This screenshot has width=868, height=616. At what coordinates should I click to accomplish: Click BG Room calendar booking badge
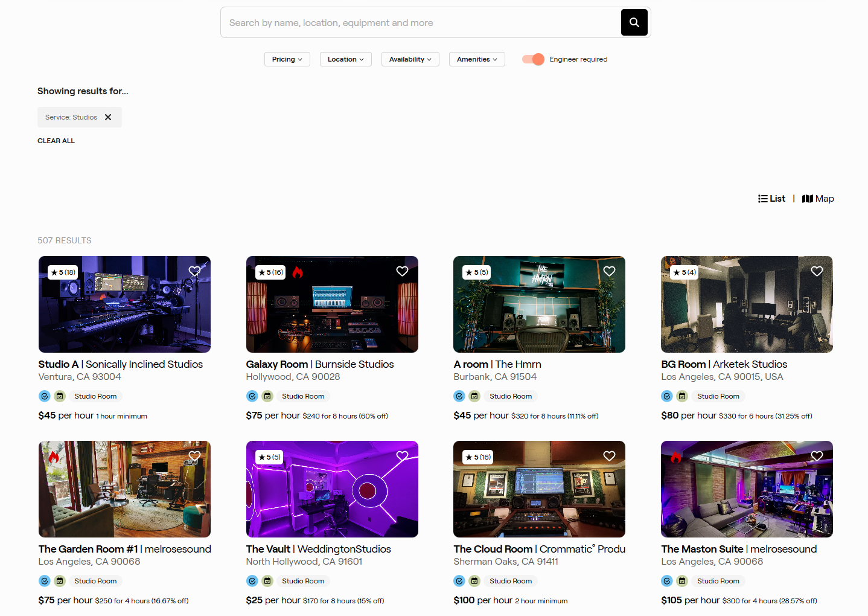682,396
